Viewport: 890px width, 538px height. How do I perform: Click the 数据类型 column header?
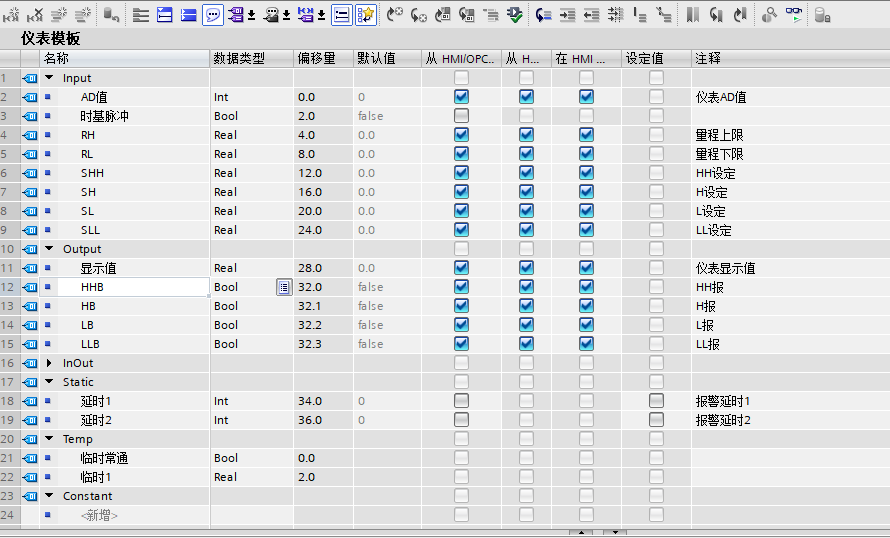coord(240,58)
